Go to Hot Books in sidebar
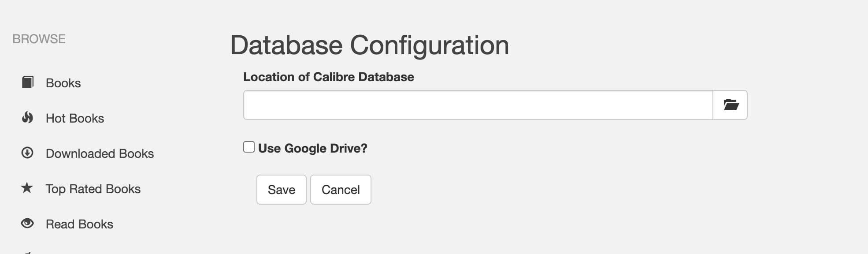 pos(75,118)
